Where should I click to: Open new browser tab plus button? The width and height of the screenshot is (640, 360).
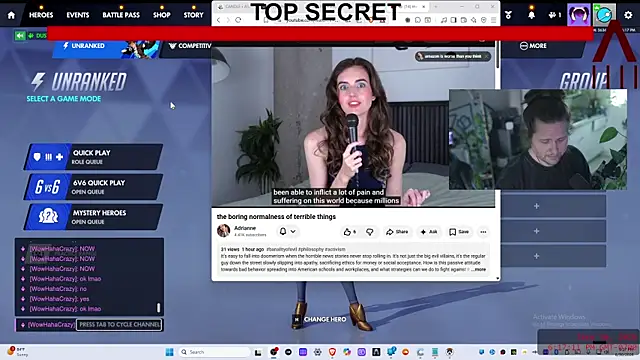coord(436,7)
